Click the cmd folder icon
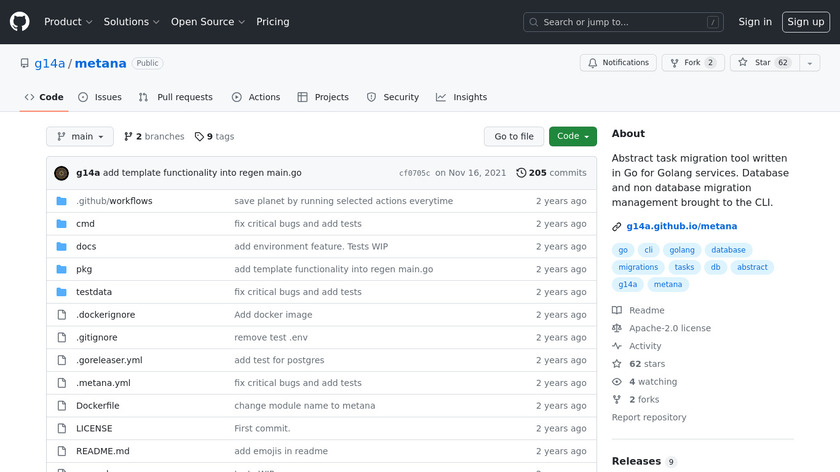 pos(61,224)
